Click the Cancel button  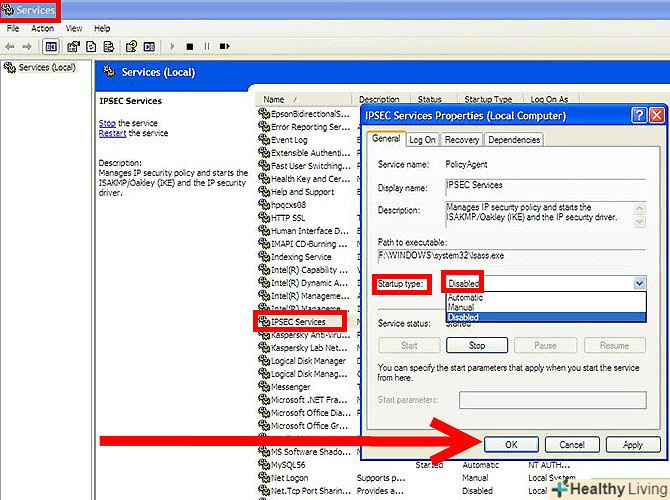[572, 444]
